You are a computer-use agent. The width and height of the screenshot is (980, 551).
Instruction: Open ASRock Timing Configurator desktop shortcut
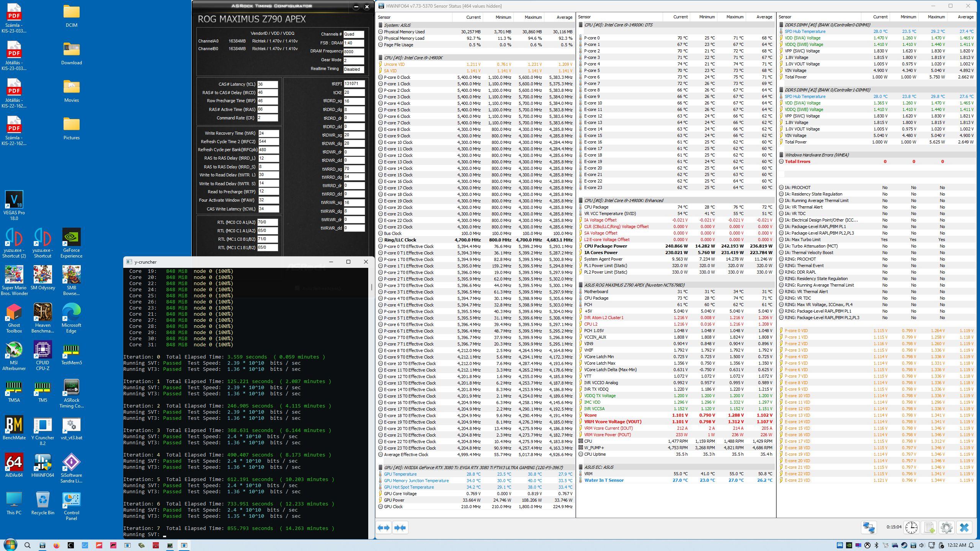click(x=71, y=393)
